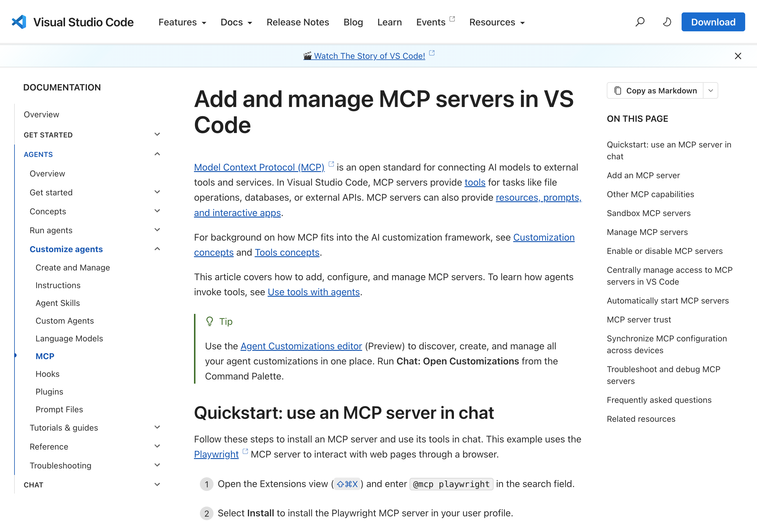Open the Agent Customizations editor link

301,346
